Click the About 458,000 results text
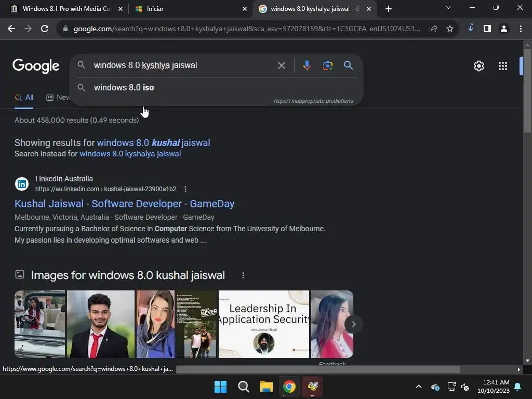 coord(77,120)
